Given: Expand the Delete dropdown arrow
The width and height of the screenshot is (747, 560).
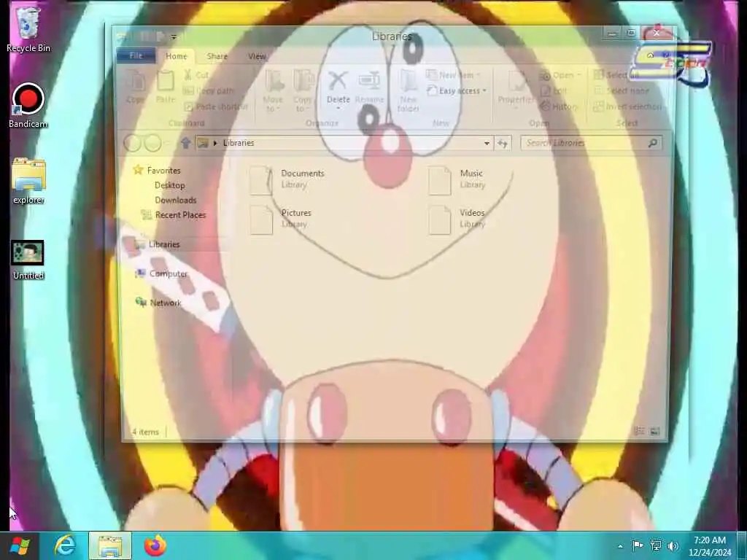Looking at the screenshot, I should click(x=338, y=109).
